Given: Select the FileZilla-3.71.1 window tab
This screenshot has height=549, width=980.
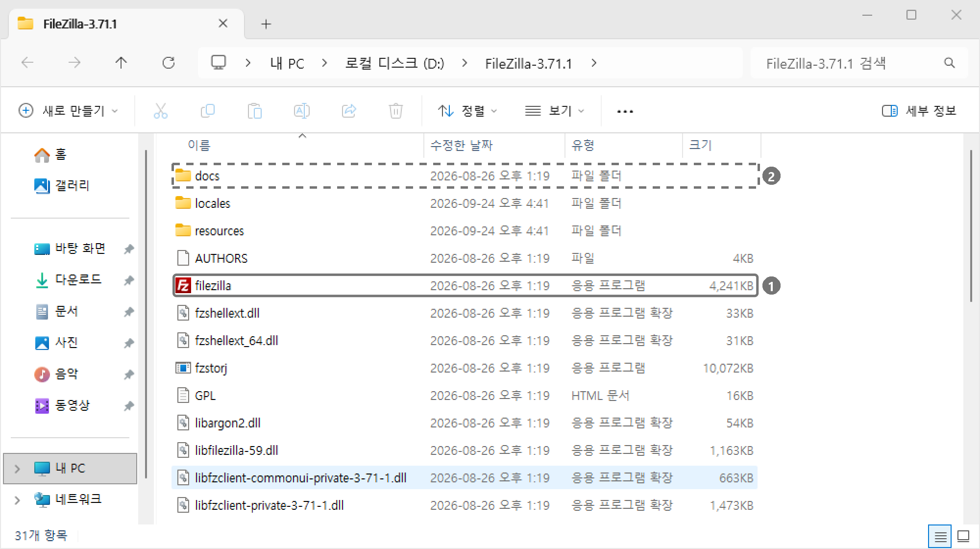Looking at the screenshot, I should pyautogui.click(x=126, y=24).
